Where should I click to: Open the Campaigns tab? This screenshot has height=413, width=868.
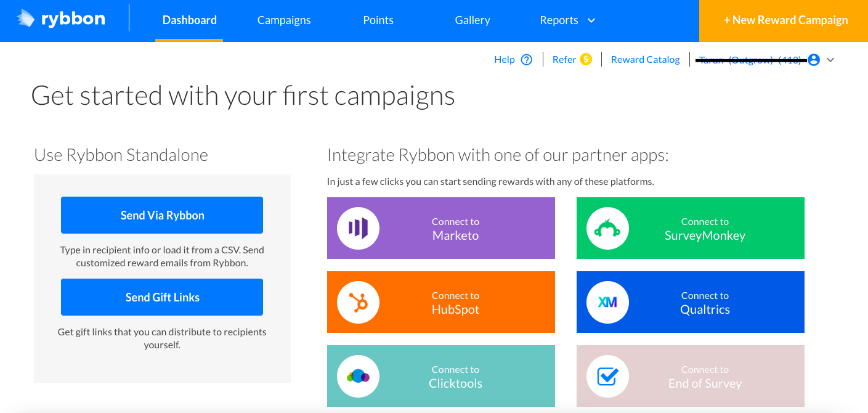click(284, 20)
